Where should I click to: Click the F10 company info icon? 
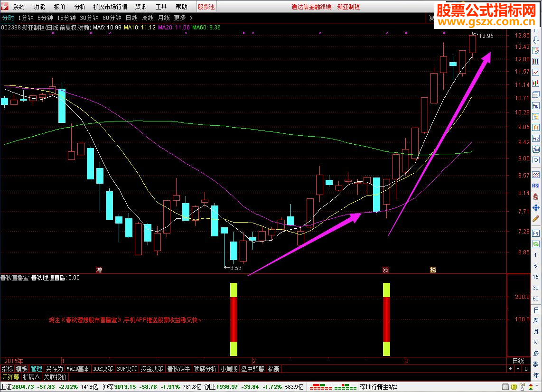pyautogui.click(x=535, y=105)
